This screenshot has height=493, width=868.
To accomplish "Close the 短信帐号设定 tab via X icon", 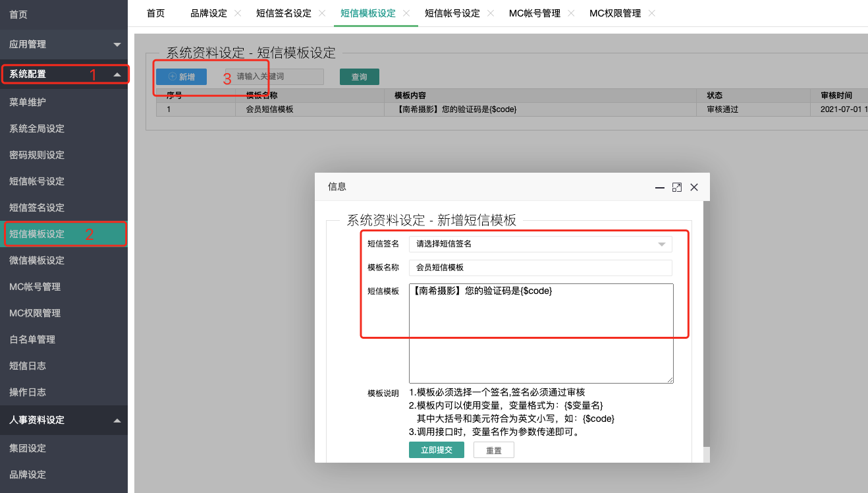I will [x=491, y=13].
